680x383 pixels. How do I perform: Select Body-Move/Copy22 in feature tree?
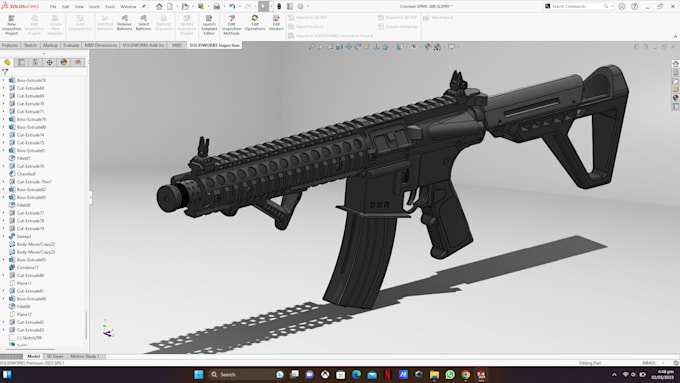coord(36,244)
